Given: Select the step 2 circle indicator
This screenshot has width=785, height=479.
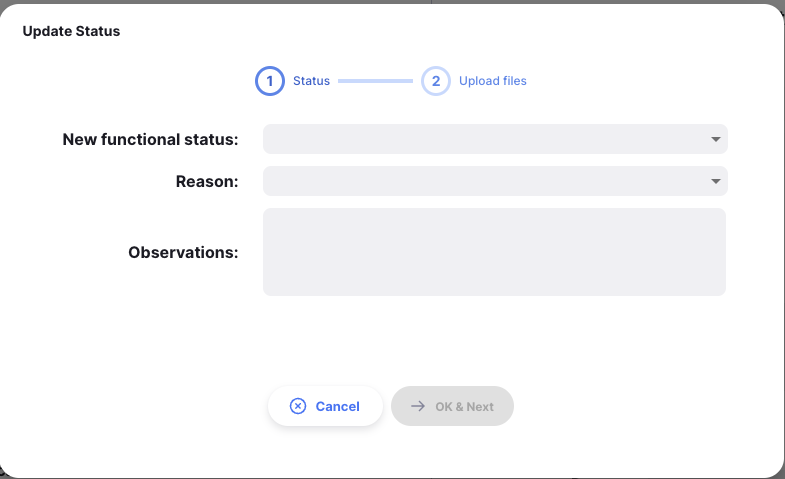Looking at the screenshot, I should pyautogui.click(x=435, y=81).
